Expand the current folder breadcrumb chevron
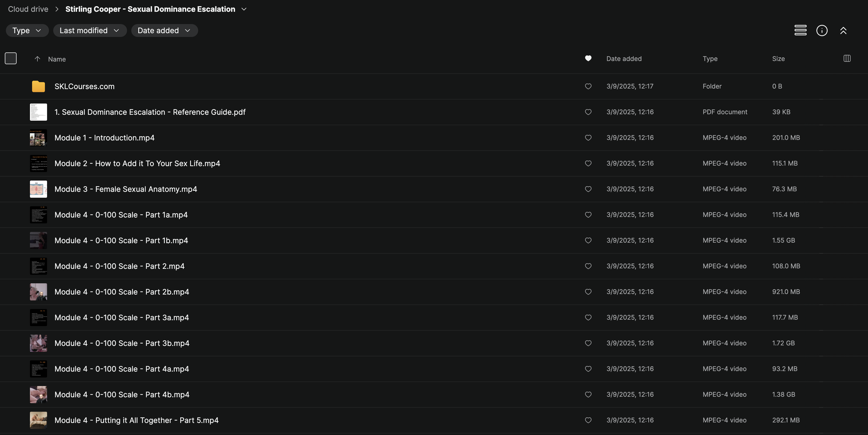 [x=244, y=9]
